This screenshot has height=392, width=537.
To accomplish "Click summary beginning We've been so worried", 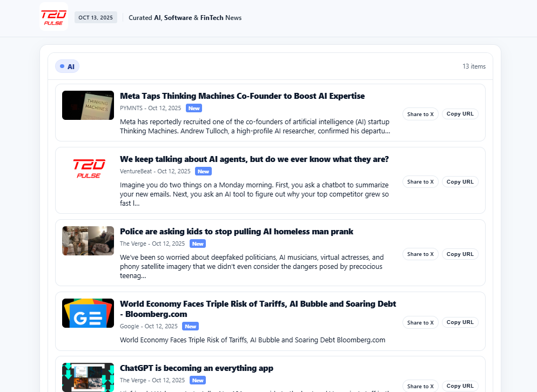I will [252, 266].
